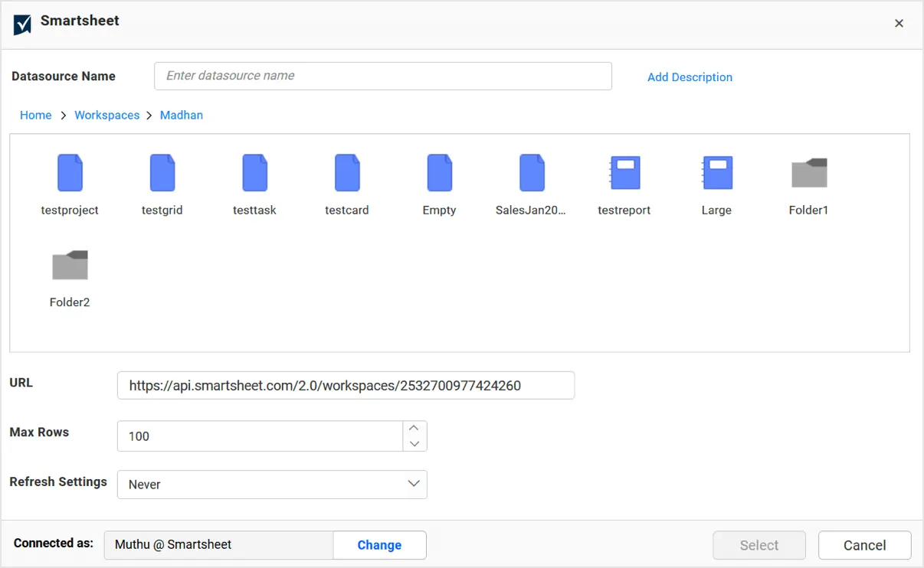Select the testgrid sheet icon
Viewport: 924px width, 568px height.
coord(162,173)
